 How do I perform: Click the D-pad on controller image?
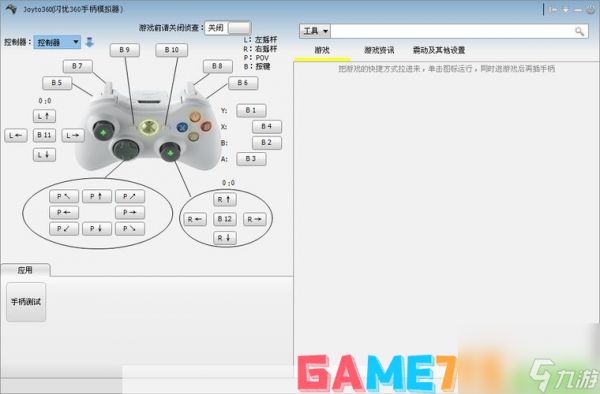point(126,149)
